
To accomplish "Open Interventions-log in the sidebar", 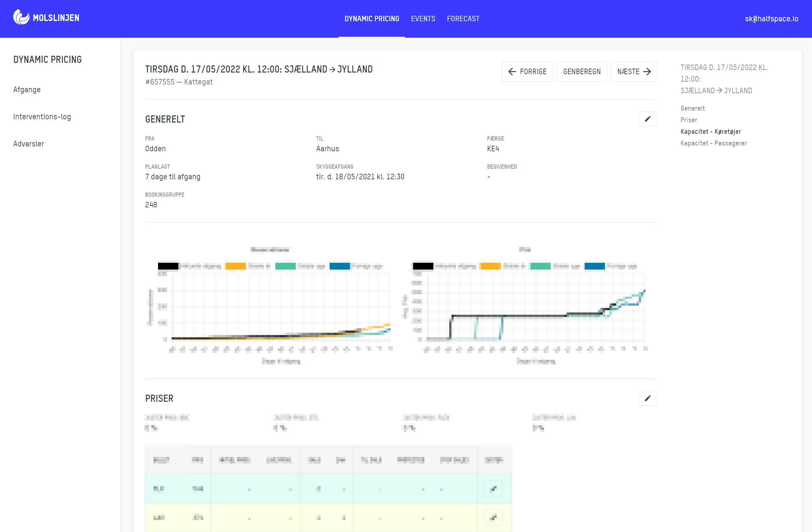I will [x=42, y=117].
